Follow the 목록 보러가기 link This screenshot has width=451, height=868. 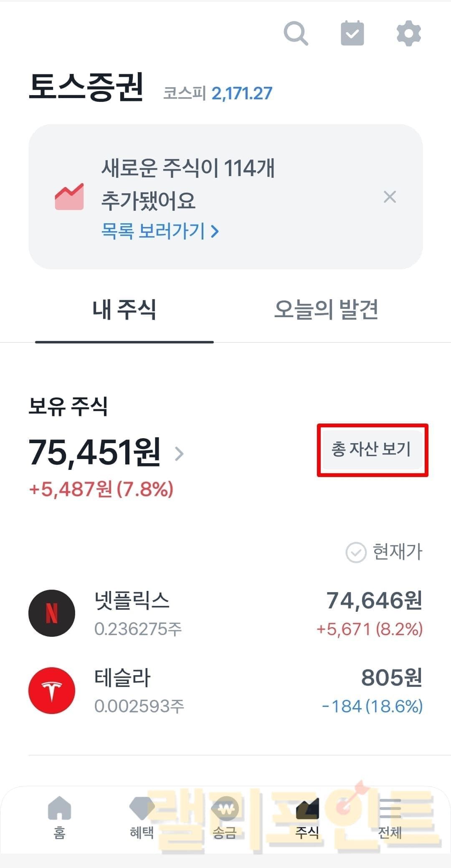(160, 231)
